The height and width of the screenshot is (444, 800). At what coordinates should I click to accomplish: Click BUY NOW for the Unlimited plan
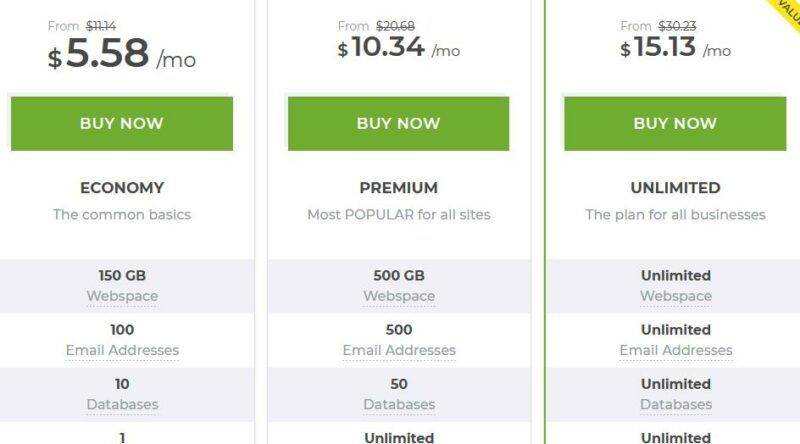675,124
